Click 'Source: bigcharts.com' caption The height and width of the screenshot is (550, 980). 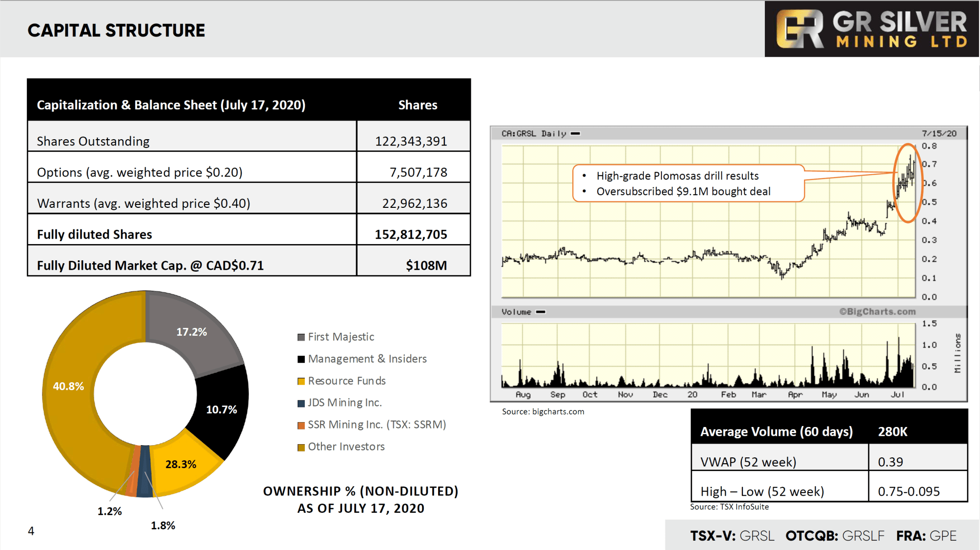(543, 412)
